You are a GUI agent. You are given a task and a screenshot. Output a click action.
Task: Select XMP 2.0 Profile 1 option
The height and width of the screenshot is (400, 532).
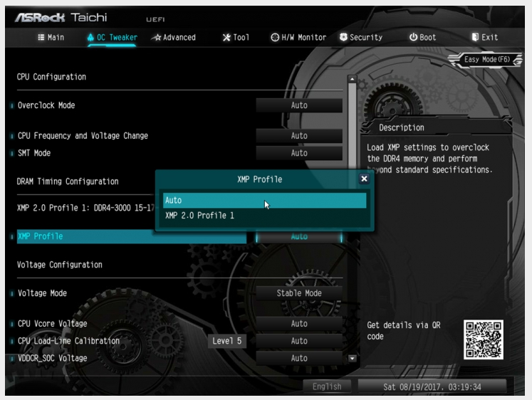(264, 216)
